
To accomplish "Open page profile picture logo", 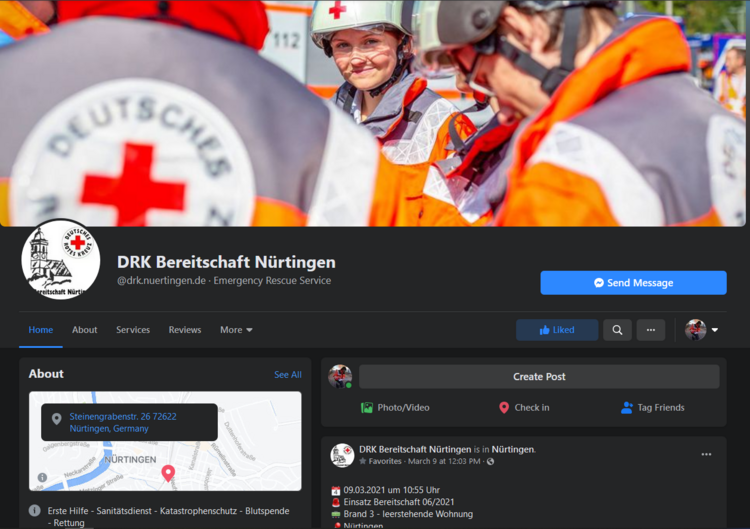I will pyautogui.click(x=61, y=260).
